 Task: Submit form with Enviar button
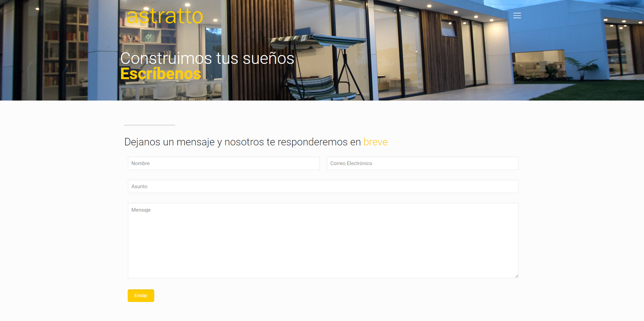coord(141,296)
